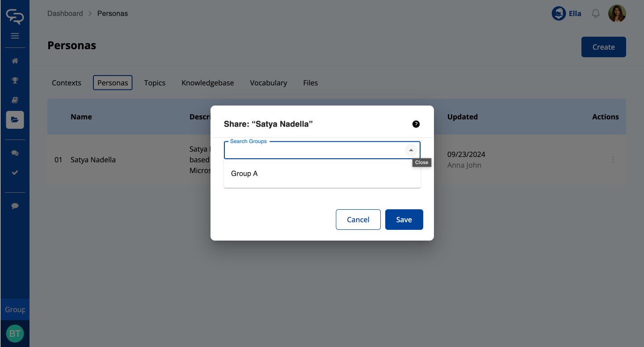Toggle the hamburger menu icon

pyautogui.click(x=15, y=36)
